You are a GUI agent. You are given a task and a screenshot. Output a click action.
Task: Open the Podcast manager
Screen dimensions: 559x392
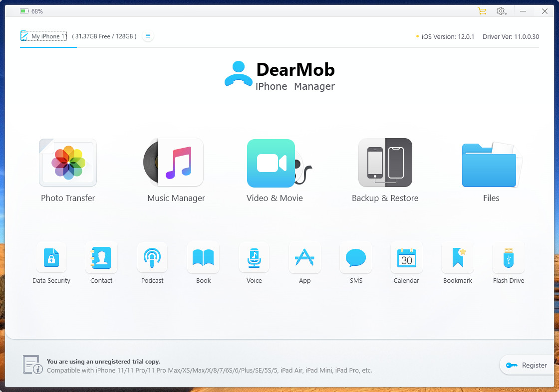tap(152, 258)
